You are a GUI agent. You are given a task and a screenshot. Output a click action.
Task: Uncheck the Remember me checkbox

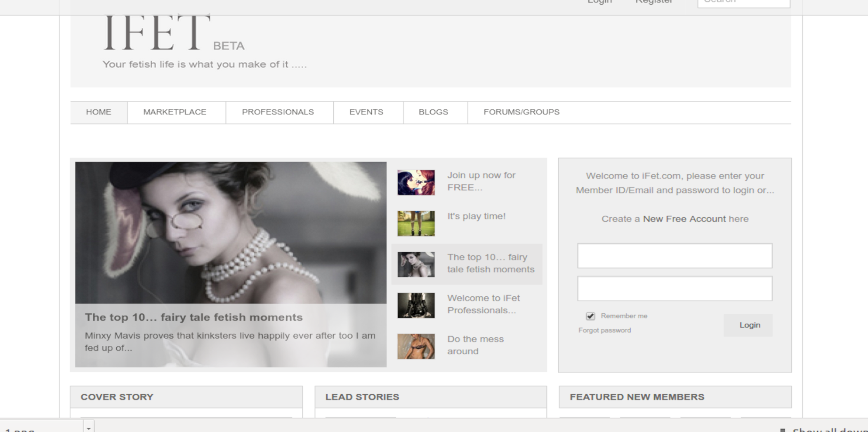coord(590,316)
